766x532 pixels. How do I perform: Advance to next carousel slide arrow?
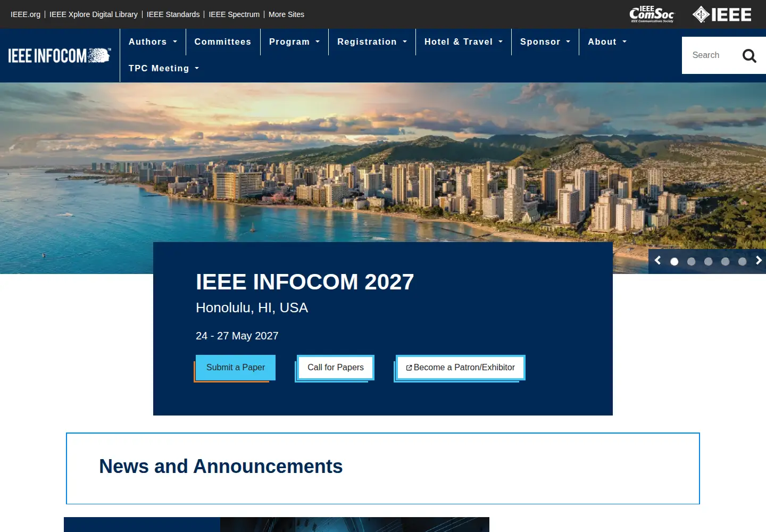point(759,261)
